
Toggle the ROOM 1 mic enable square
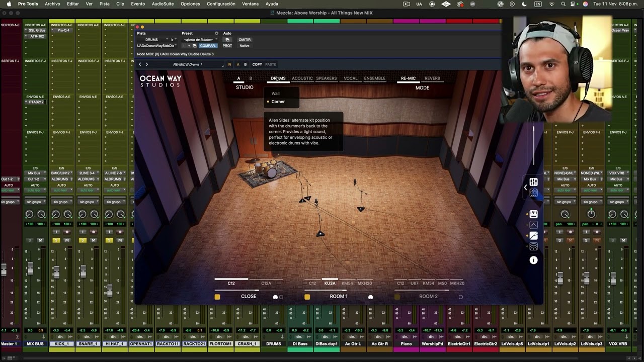pos(307,297)
